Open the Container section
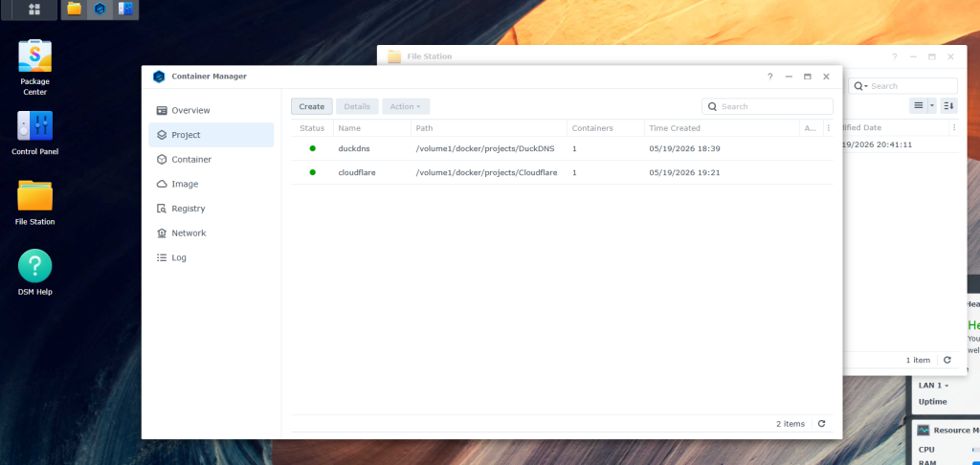 click(x=212, y=160)
